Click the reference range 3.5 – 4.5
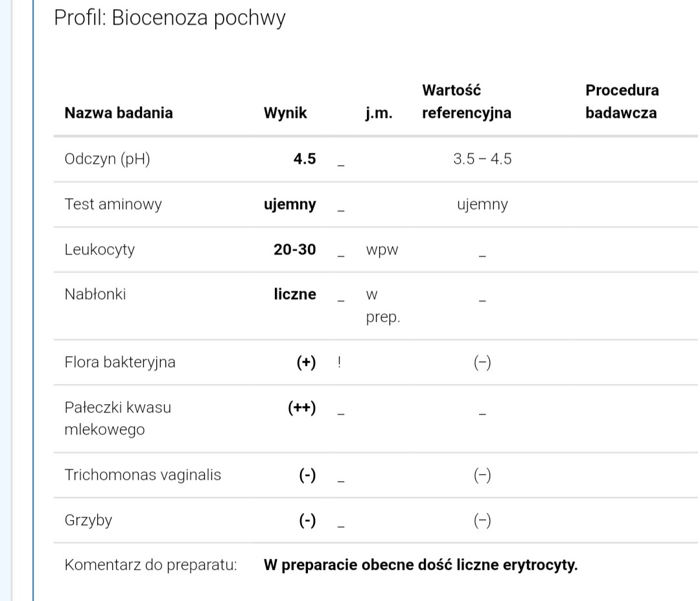Screen dimensions: 700x601 point(482,159)
